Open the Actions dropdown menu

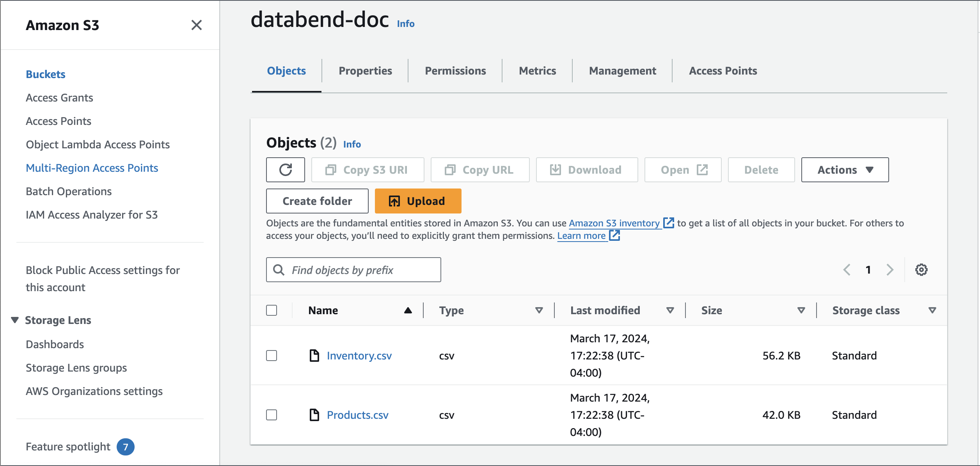coord(845,170)
